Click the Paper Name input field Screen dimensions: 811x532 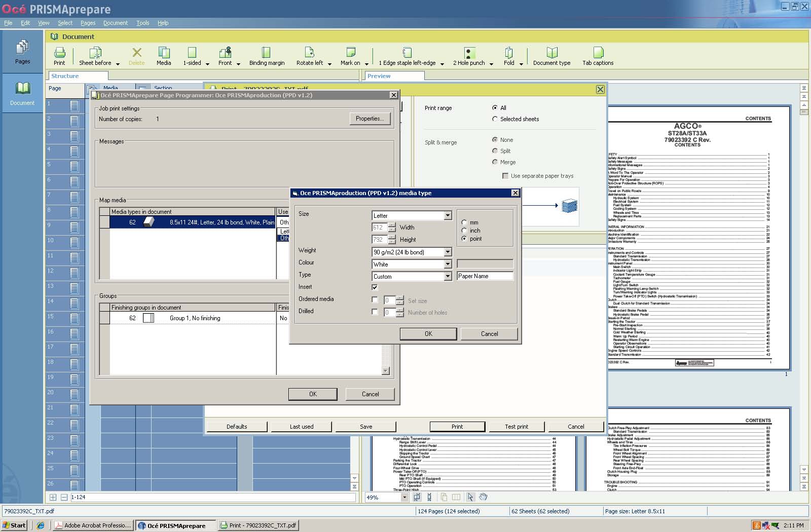[485, 276]
